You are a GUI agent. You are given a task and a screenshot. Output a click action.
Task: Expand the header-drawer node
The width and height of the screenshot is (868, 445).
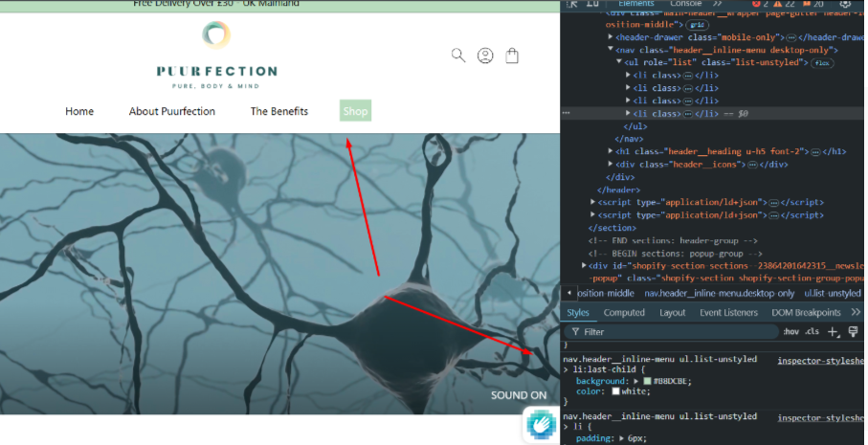tap(611, 37)
